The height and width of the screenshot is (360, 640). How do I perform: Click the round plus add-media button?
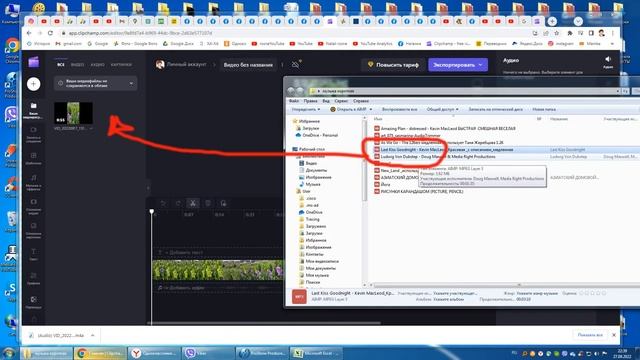coord(33,84)
